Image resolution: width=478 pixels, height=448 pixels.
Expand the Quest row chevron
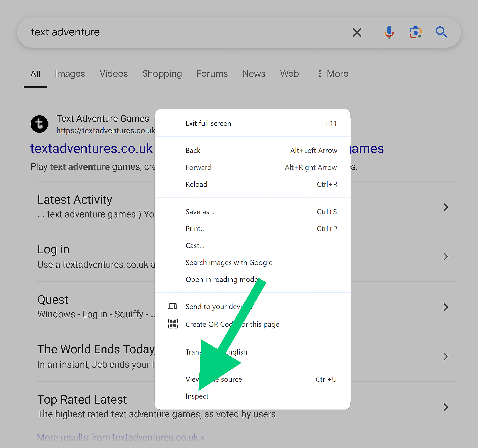point(445,307)
